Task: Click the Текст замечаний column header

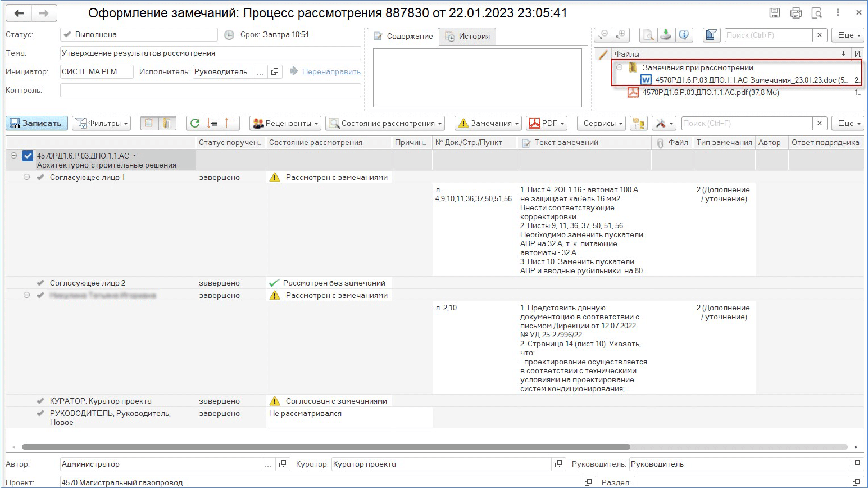Action: click(x=584, y=143)
